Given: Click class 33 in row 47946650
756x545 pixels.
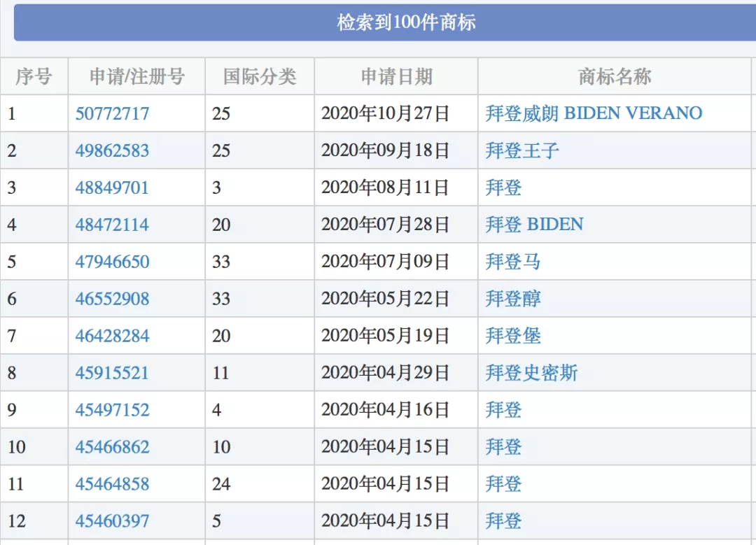Looking at the screenshot, I should (x=221, y=262).
